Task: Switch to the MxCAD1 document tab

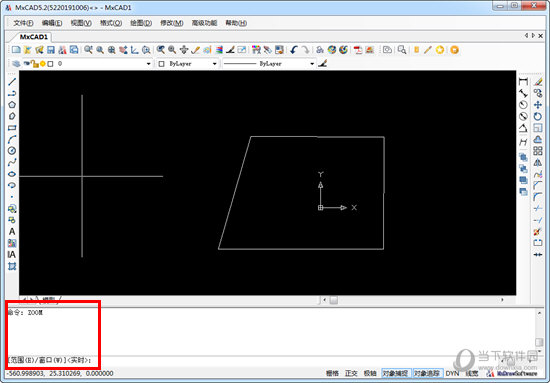Action: click(33, 37)
